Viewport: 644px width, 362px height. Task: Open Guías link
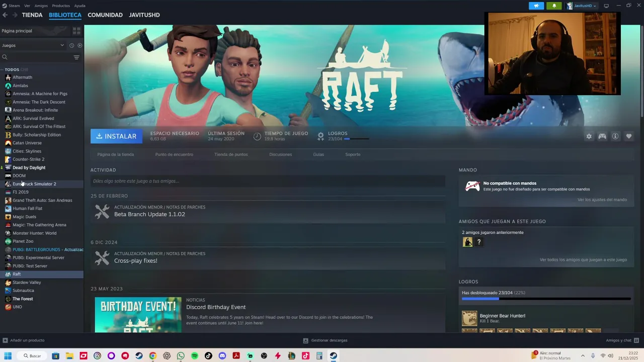pos(318,154)
